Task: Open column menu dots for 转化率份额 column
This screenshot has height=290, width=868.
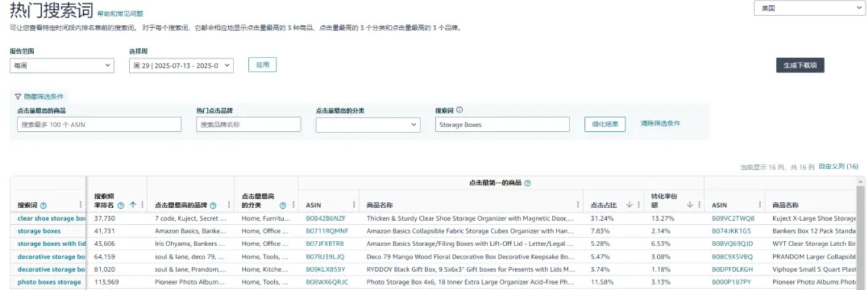Action: coord(699,205)
